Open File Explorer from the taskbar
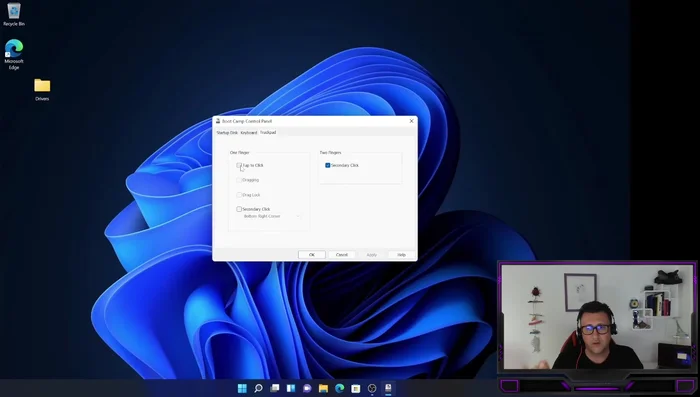 (323, 388)
